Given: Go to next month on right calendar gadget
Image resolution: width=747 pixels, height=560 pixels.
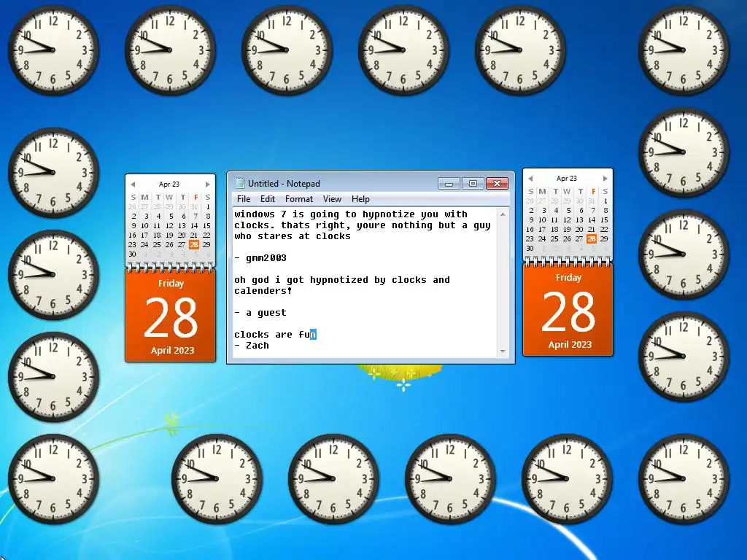Looking at the screenshot, I should pyautogui.click(x=605, y=179).
